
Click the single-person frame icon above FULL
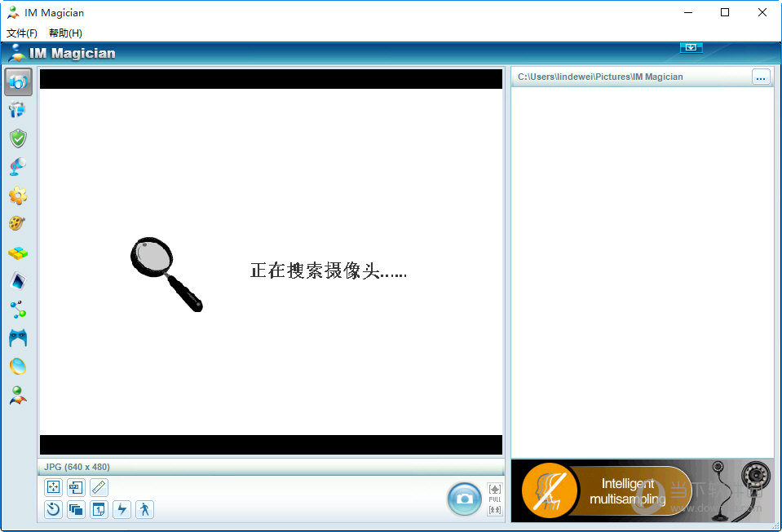tap(495, 489)
